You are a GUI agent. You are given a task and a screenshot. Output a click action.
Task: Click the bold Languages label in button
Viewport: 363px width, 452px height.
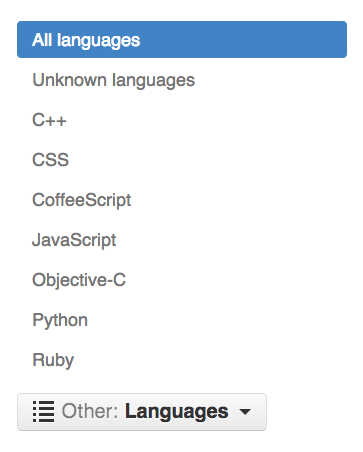pos(177,412)
